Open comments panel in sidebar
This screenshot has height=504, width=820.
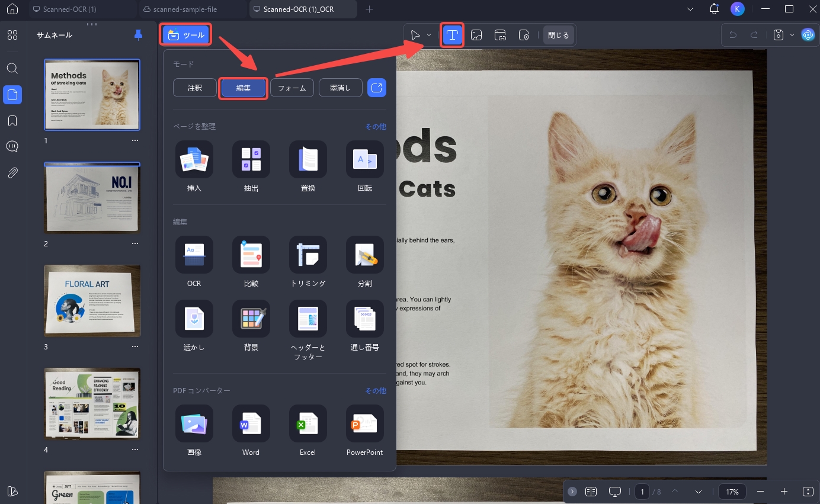(12, 147)
